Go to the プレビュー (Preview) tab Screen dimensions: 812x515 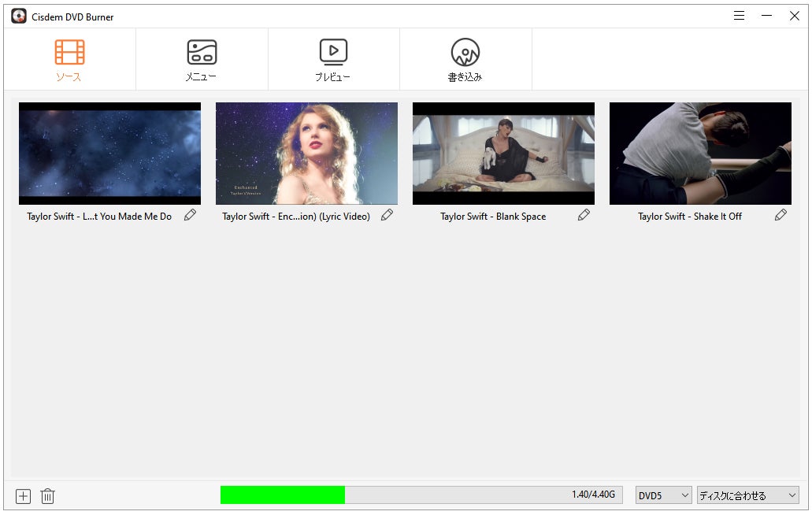click(333, 60)
